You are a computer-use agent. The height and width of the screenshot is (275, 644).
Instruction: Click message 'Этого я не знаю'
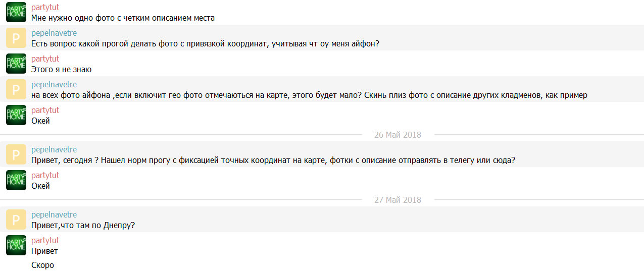[61, 70]
